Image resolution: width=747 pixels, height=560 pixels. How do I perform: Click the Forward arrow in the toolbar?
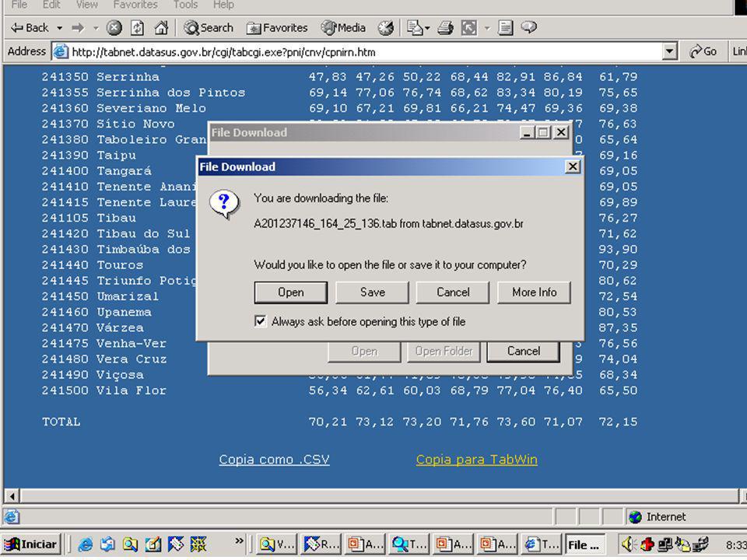(78, 28)
